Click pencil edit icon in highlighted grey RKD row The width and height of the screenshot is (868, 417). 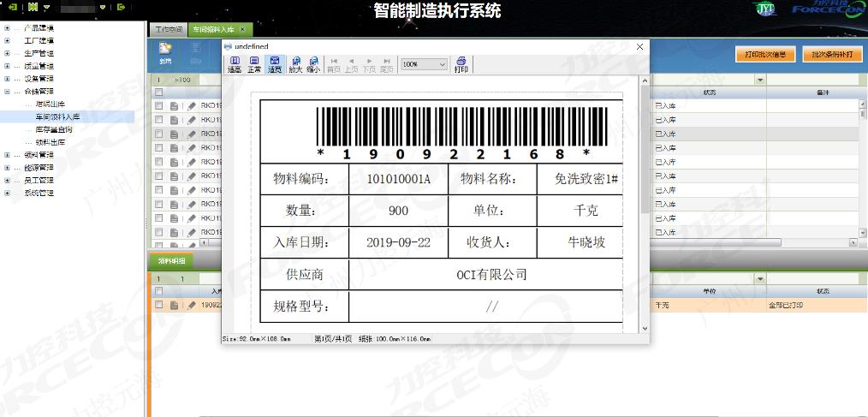[192, 134]
